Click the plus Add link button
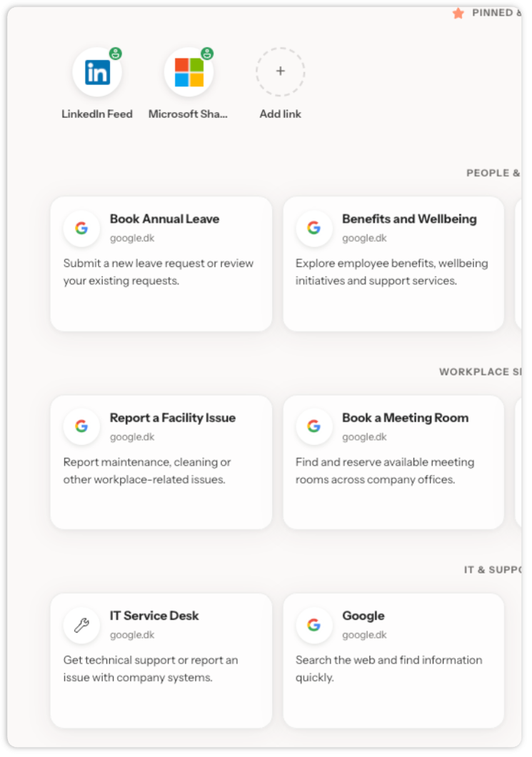 click(281, 72)
